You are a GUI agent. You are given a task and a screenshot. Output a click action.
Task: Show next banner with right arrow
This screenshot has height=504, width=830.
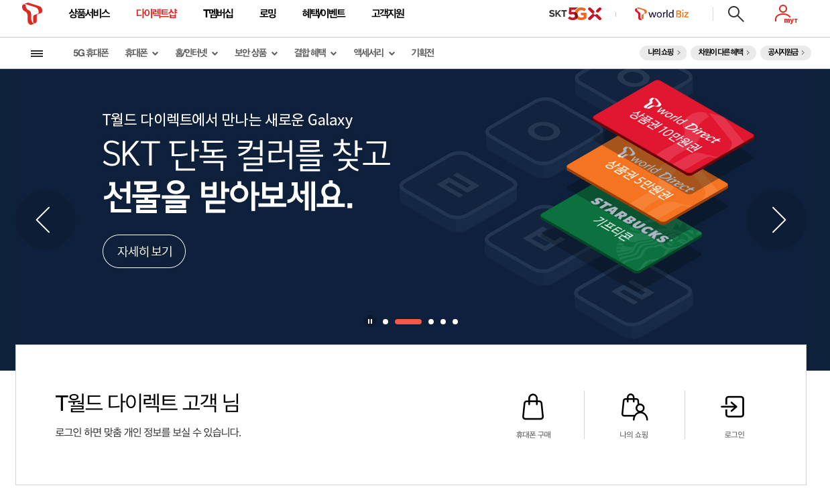[777, 220]
